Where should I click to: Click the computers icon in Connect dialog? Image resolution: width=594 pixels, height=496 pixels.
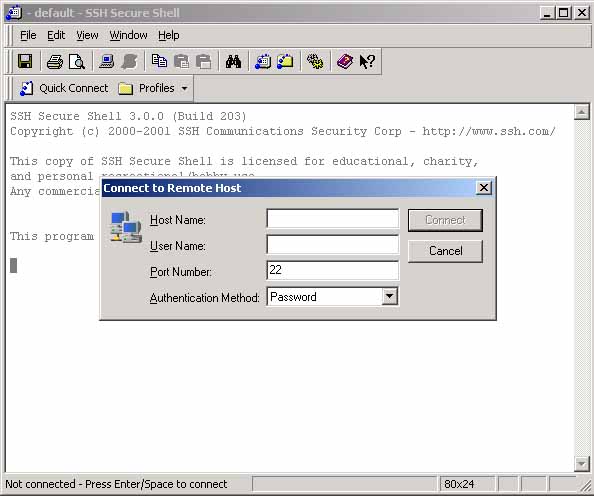pyautogui.click(x=126, y=227)
